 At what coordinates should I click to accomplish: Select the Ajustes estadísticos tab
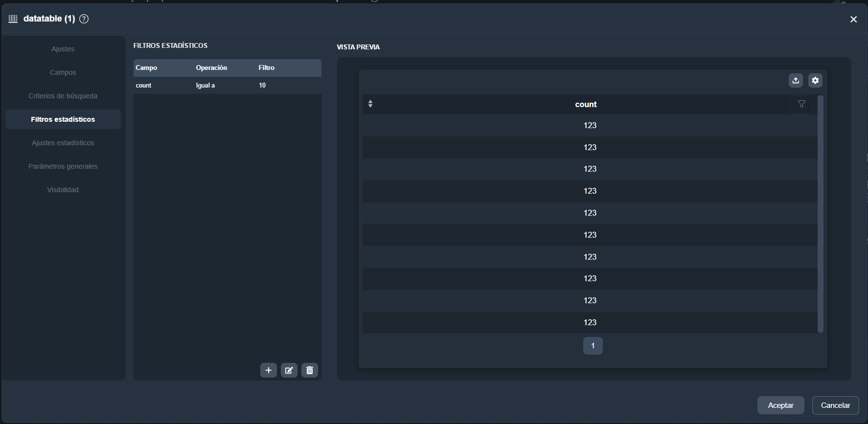pos(63,143)
